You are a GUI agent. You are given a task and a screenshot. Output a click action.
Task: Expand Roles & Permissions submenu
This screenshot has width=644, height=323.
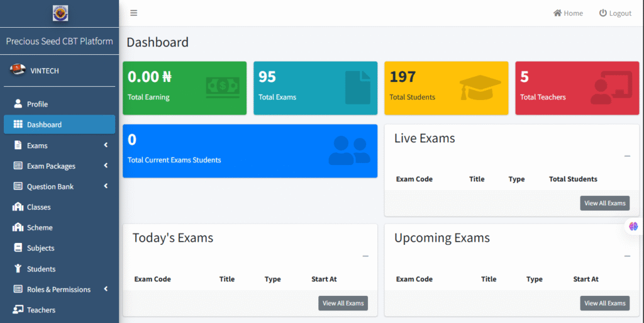click(106, 290)
